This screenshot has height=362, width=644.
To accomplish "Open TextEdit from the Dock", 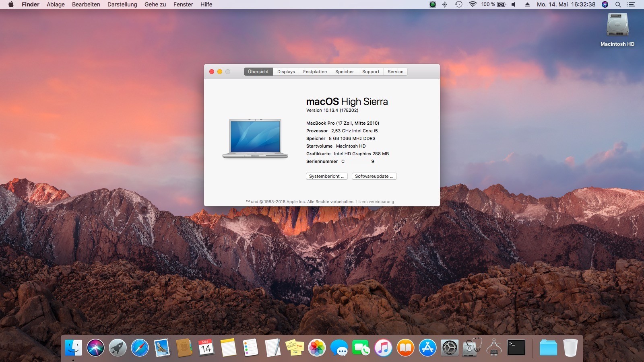I will [x=272, y=348].
